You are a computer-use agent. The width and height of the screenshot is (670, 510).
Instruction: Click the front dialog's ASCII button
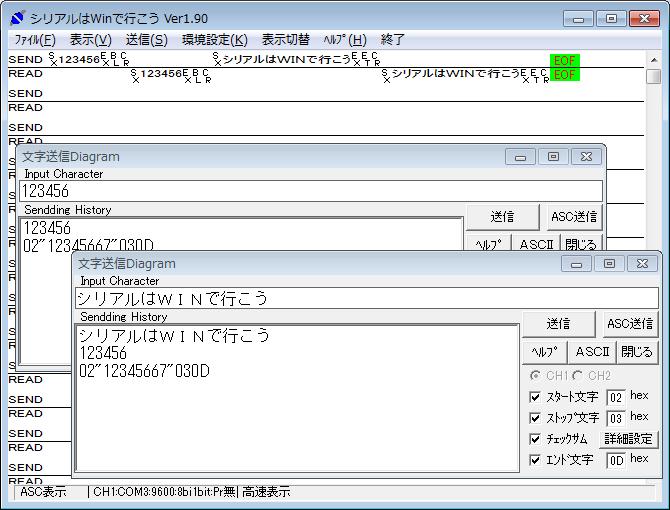pos(592,352)
